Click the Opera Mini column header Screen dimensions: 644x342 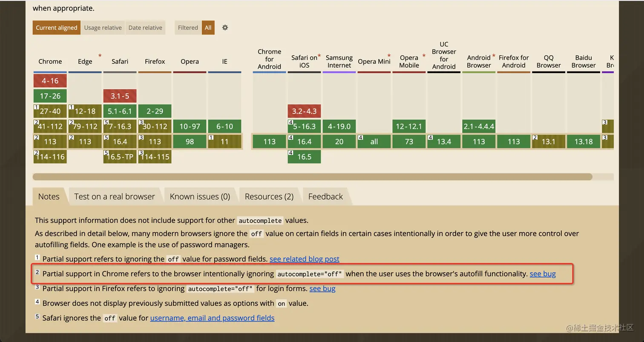(374, 61)
